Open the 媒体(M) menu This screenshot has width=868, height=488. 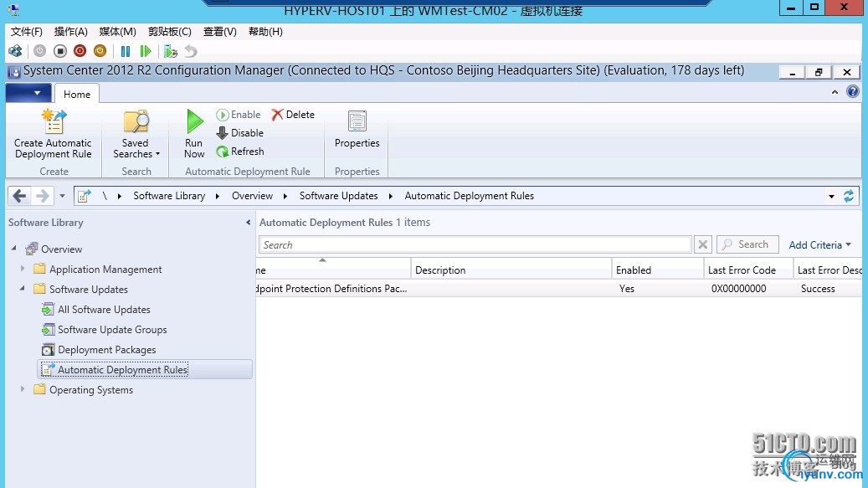(x=117, y=32)
